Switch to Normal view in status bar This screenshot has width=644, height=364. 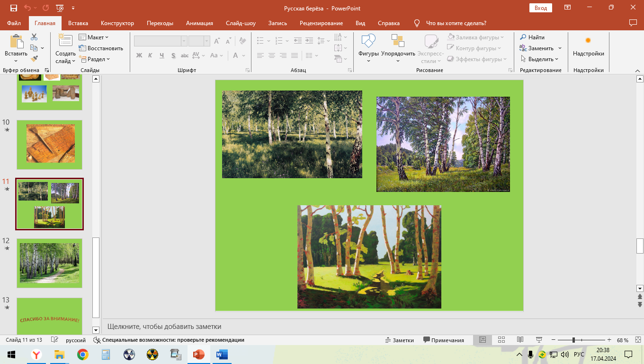[x=483, y=340]
